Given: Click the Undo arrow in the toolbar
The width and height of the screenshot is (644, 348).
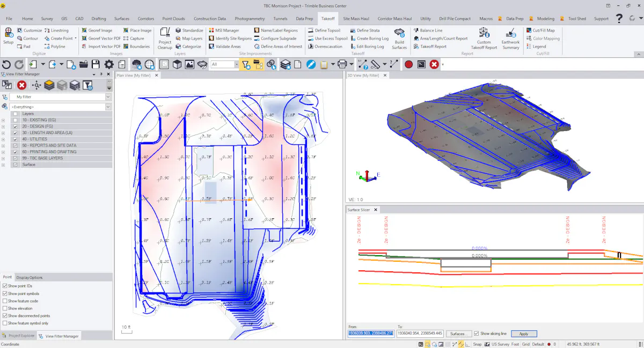Looking at the screenshot, I should coord(7,64).
